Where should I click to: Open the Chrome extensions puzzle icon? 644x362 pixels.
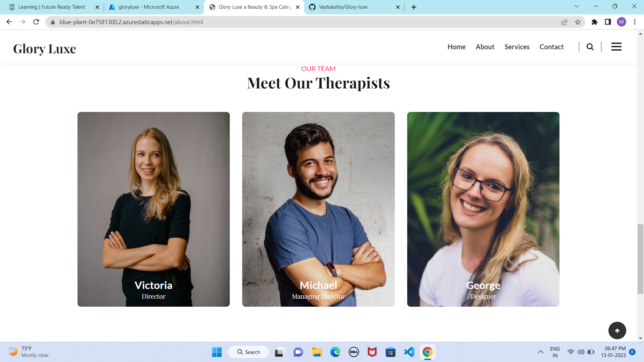594,22
